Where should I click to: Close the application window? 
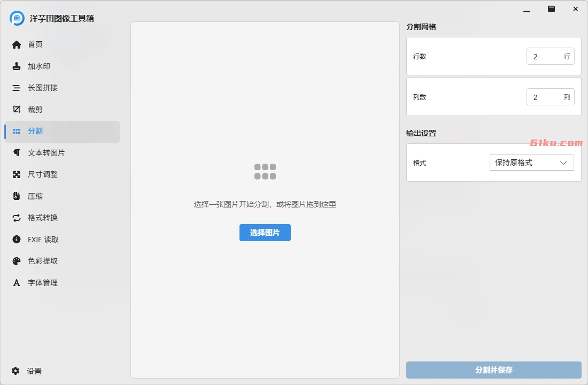pyautogui.click(x=576, y=9)
